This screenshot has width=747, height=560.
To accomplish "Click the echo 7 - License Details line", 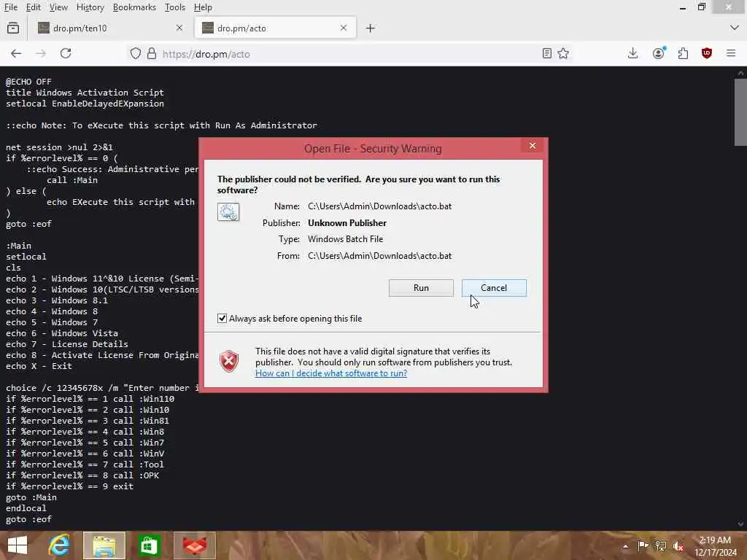I will point(66,344).
